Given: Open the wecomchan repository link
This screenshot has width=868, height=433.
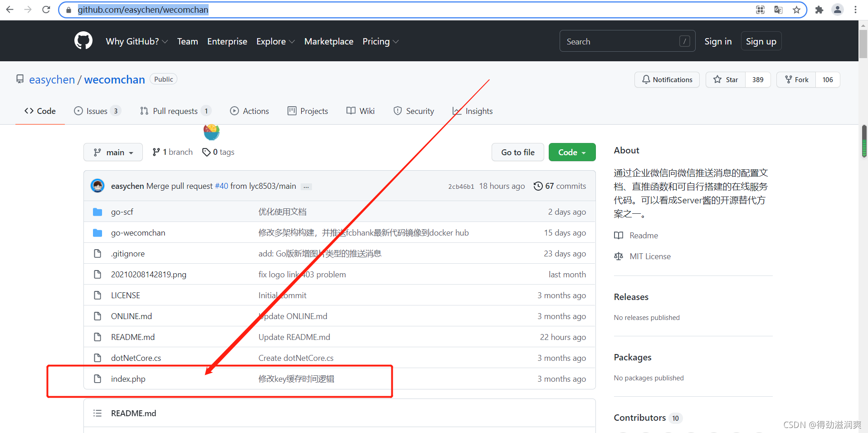Looking at the screenshot, I should pos(115,79).
